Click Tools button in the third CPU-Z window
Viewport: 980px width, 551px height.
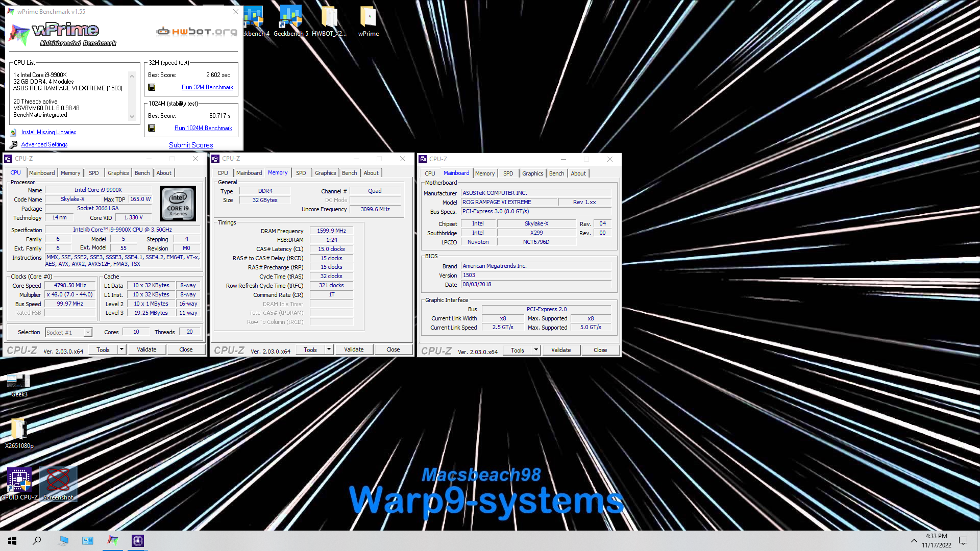pos(518,350)
